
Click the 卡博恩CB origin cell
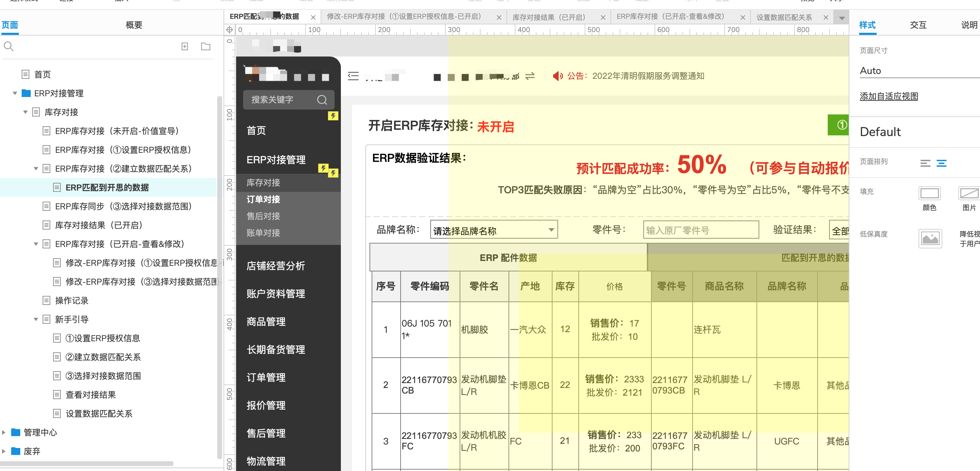tap(530, 385)
